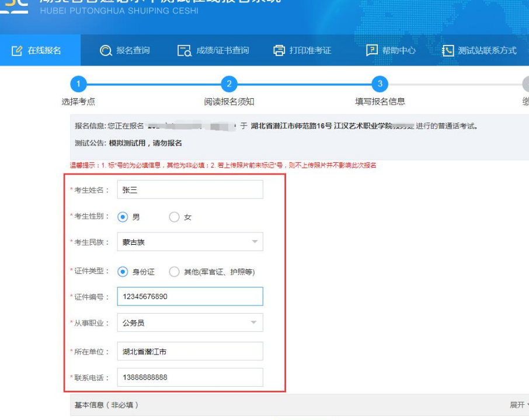Open the 考生民族 dropdown showing 蒙古族
The height and width of the screenshot is (420, 529).
click(x=190, y=242)
